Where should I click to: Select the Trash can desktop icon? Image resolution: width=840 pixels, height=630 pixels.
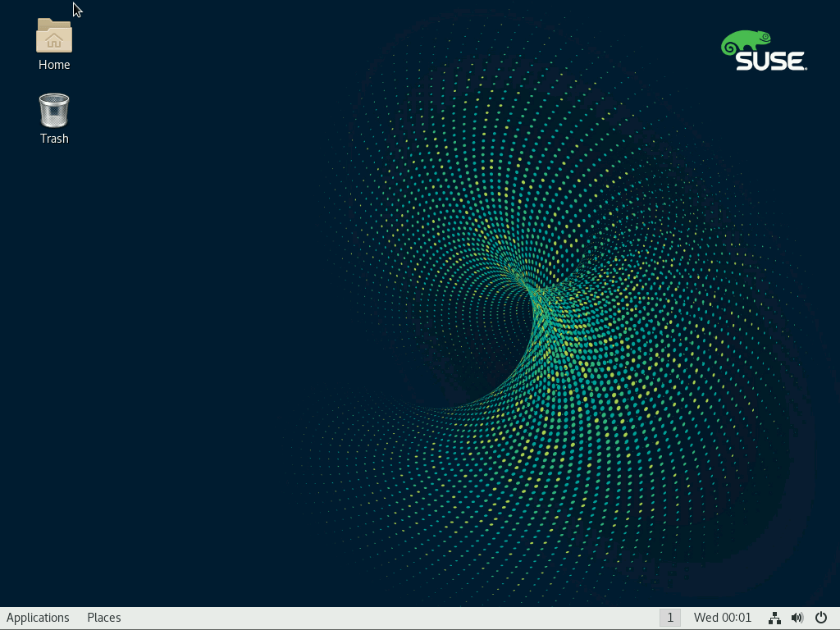pyautogui.click(x=54, y=111)
